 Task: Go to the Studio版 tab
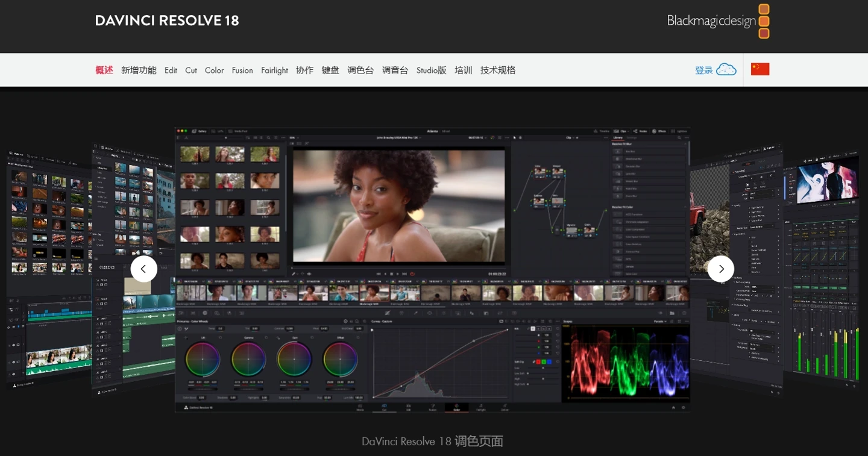click(x=432, y=70)
